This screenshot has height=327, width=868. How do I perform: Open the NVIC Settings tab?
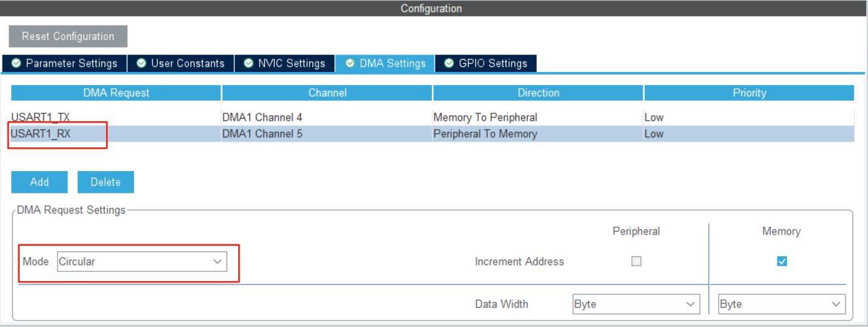(284, 64)
